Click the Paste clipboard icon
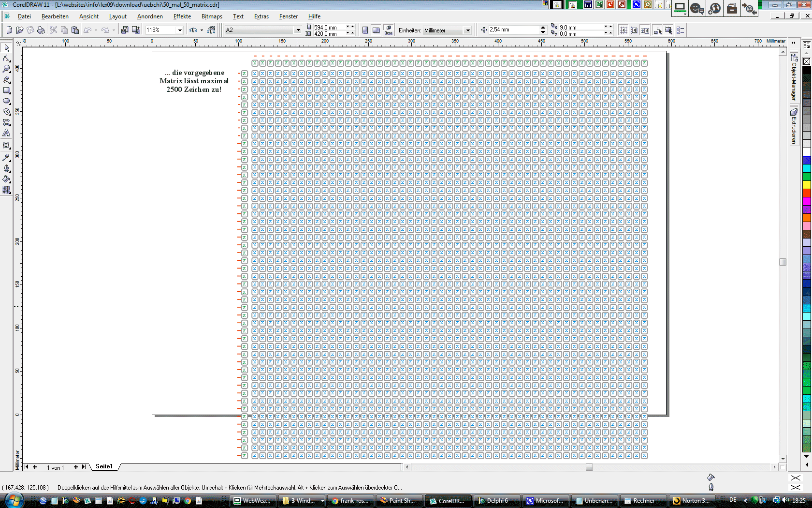 [x=75, y=30]
